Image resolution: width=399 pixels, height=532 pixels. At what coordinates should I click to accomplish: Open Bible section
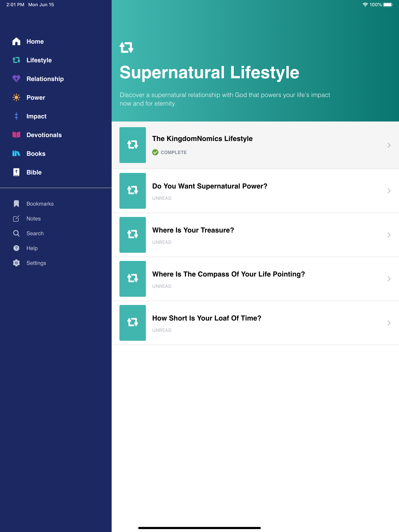[x=34, y=172]
